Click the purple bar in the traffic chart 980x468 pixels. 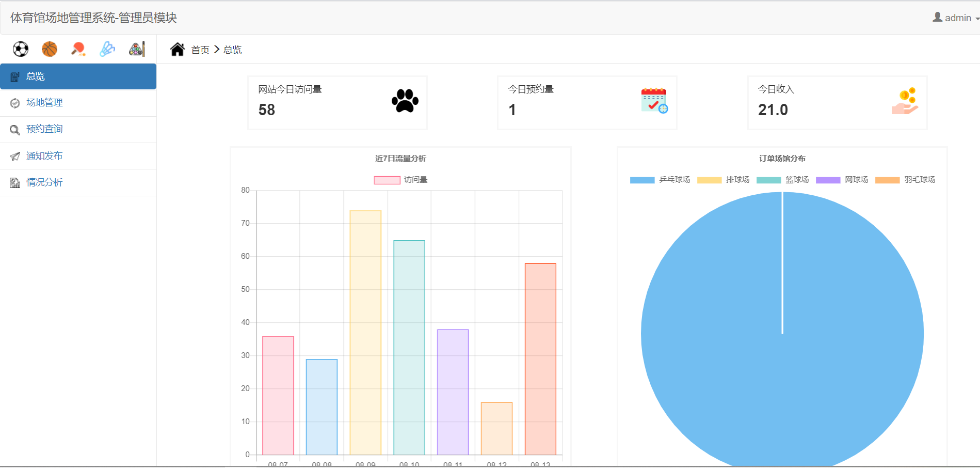tap(453, 392)
